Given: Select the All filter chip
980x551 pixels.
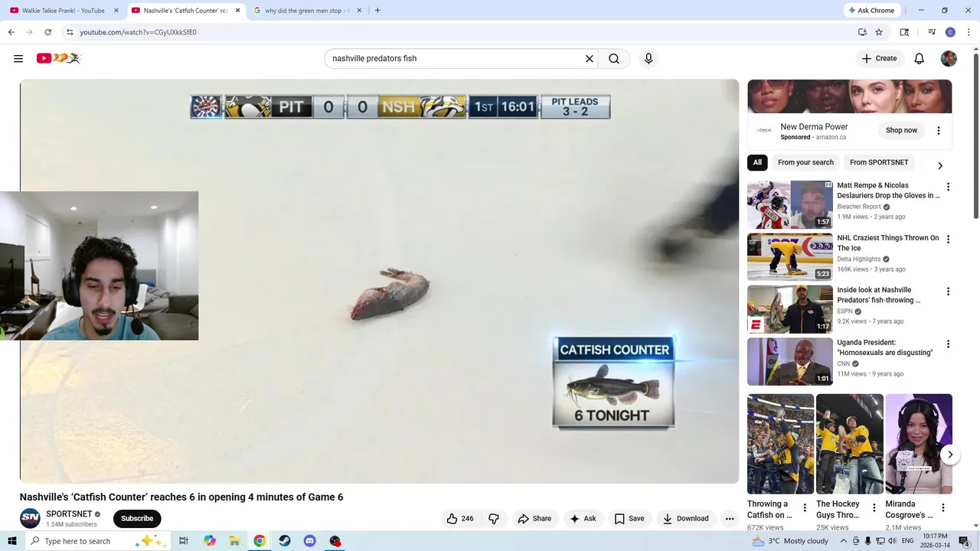Looking at the screenshot, I should coord(757,162).
